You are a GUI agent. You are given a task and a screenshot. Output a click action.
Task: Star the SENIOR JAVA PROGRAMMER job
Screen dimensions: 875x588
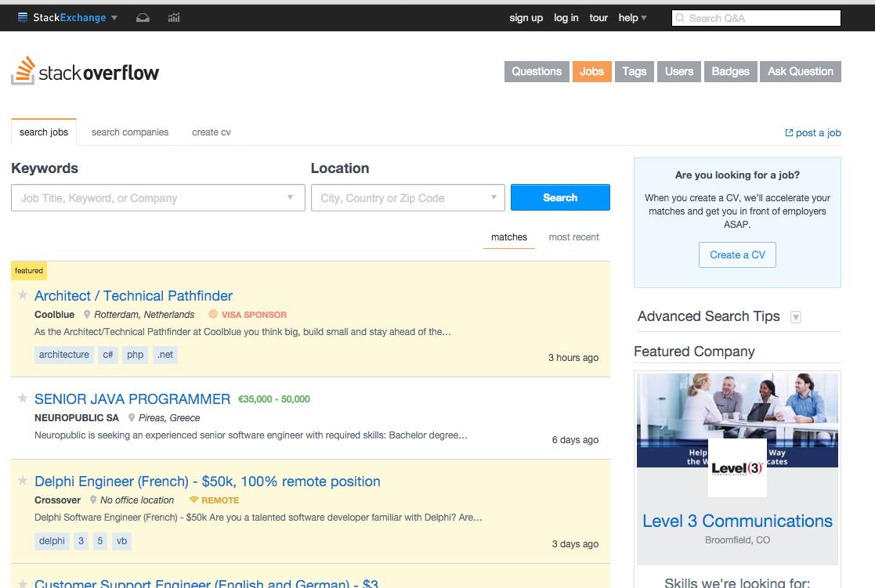click(x=22, y=398)
